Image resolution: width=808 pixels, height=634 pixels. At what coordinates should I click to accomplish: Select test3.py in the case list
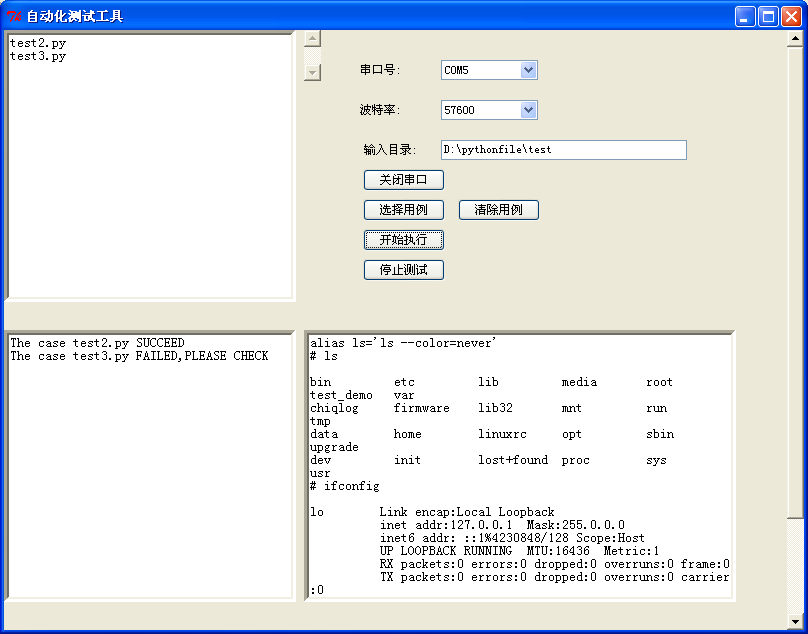(x=38, y=56)
